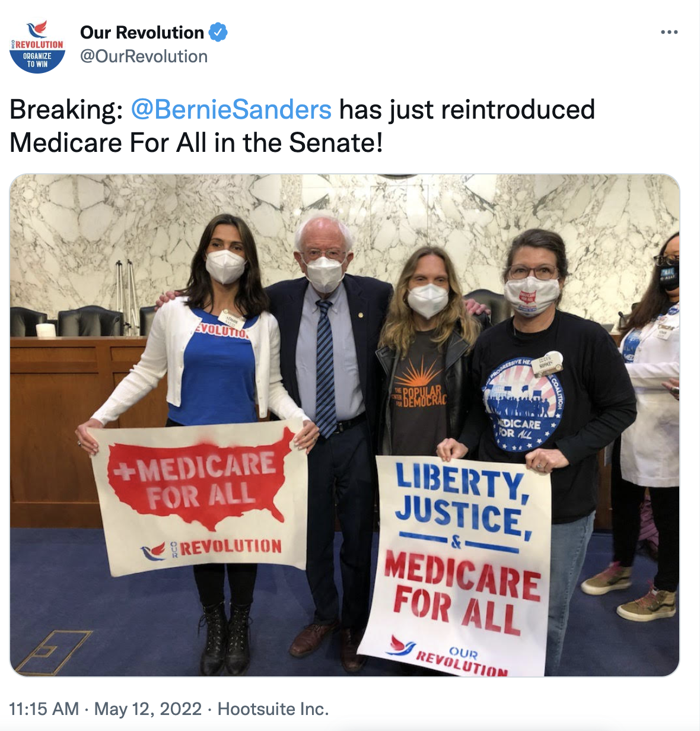
Task: Open the Our Revolution profile avatar
Action: pos(37,46)
